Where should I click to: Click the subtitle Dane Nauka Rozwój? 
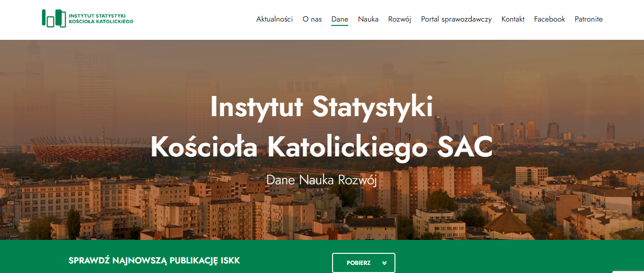click(322, 180)
